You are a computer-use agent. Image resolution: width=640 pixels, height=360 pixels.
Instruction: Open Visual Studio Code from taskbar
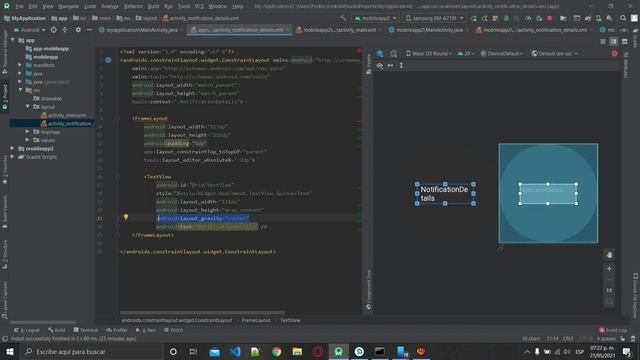235,351
